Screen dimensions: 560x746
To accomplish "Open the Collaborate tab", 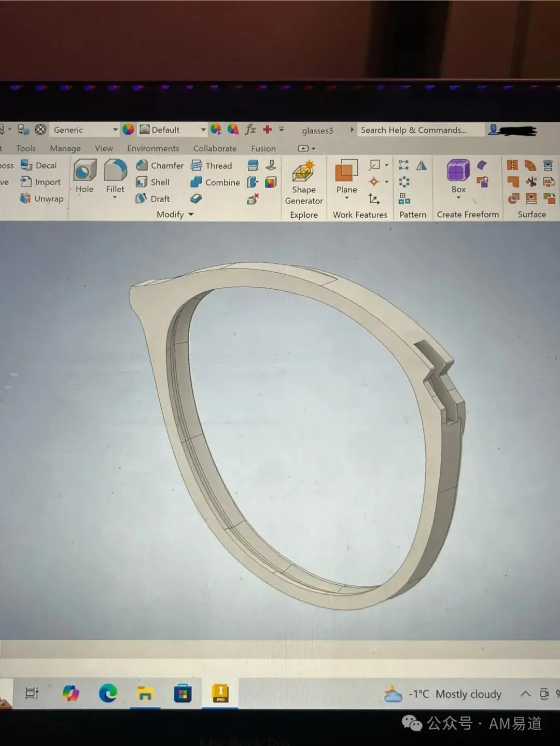I will [x=215, y=148].
